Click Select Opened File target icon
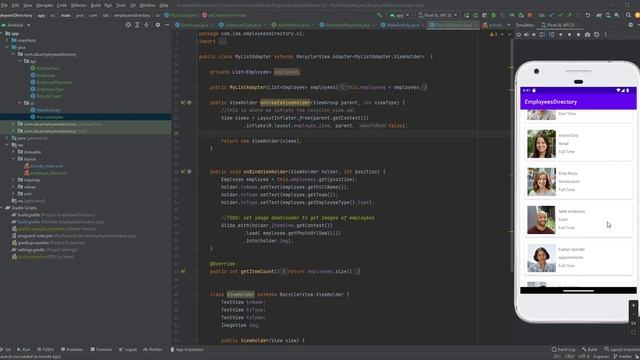The width and height of the screenshot is (640, 360). 128,25
